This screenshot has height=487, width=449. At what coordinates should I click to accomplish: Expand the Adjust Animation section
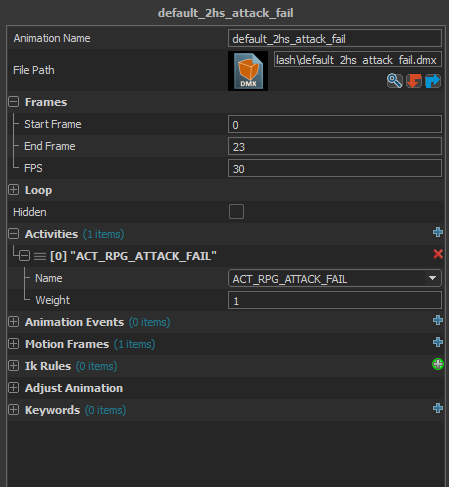[14, 388]
